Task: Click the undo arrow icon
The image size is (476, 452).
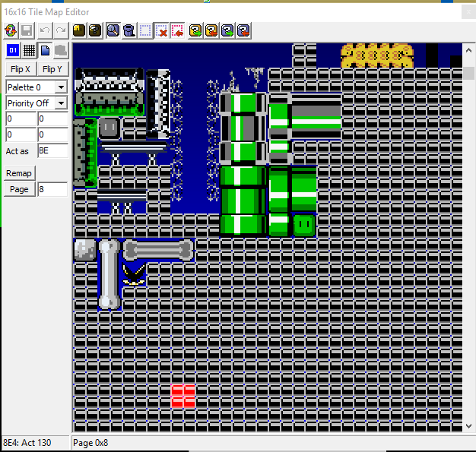Action: tap(45, 30)
